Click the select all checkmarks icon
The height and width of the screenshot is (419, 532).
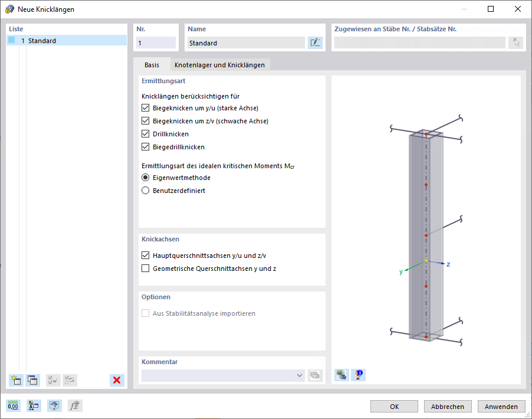[x=53, y=380]
